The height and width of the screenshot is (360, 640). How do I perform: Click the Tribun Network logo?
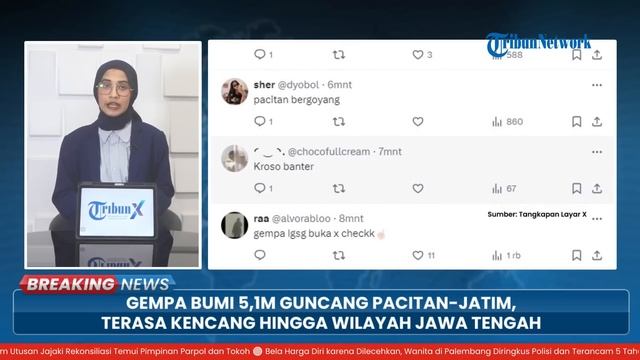[539, 44]
